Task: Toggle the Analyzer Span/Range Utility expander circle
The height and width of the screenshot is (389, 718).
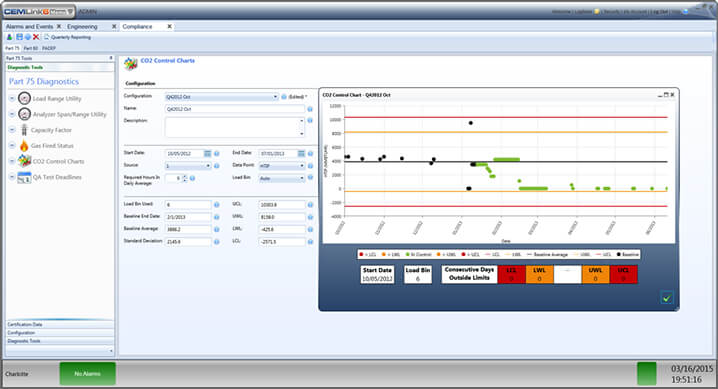Action: [12, 114]
